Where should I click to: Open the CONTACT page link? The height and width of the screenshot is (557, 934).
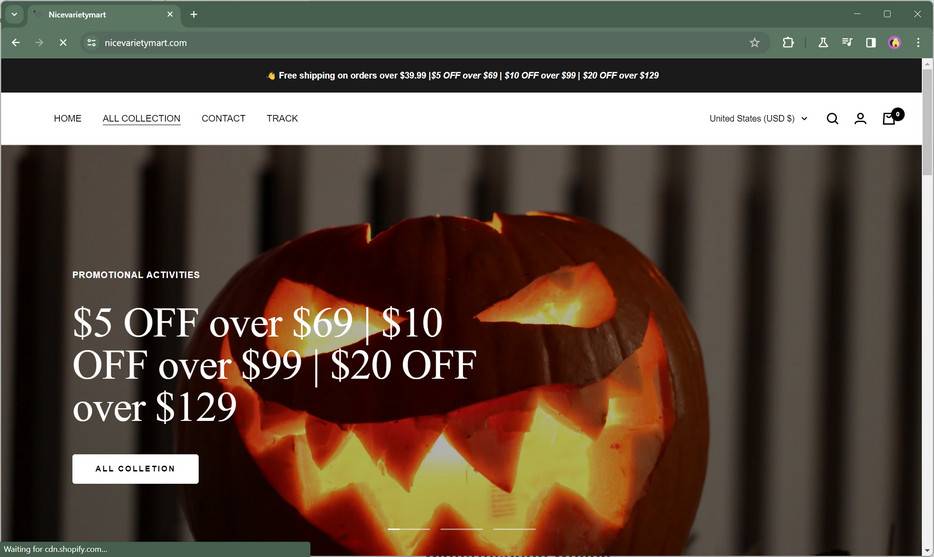click(223, 119)
